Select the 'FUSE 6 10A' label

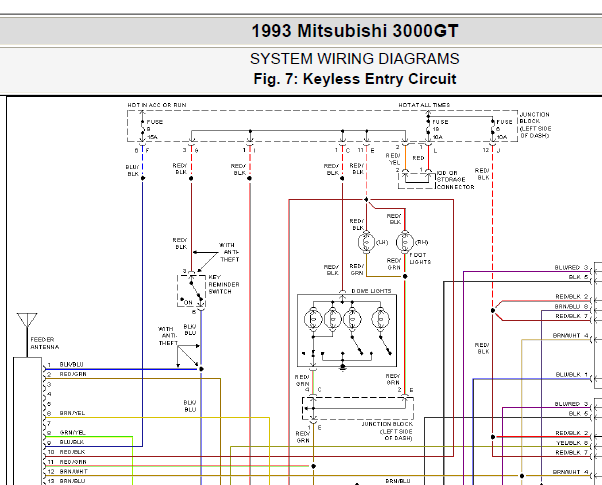tap(504, 129)
